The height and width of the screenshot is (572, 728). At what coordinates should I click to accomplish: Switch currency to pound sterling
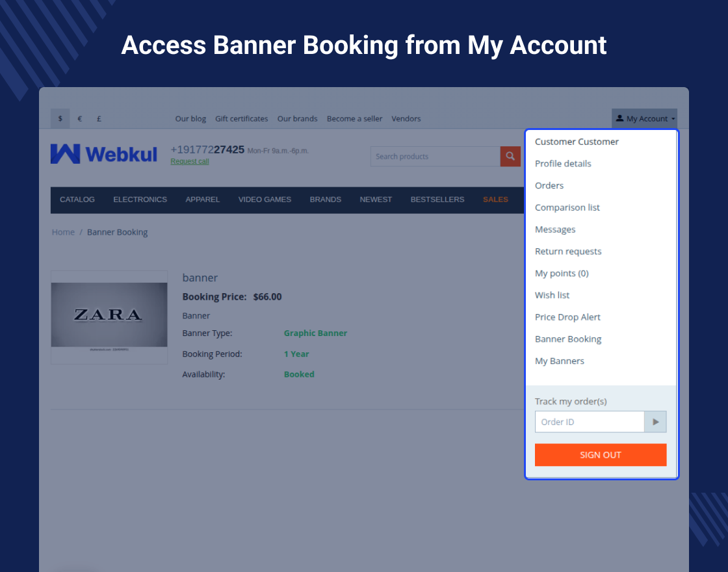tap(99, 119)
